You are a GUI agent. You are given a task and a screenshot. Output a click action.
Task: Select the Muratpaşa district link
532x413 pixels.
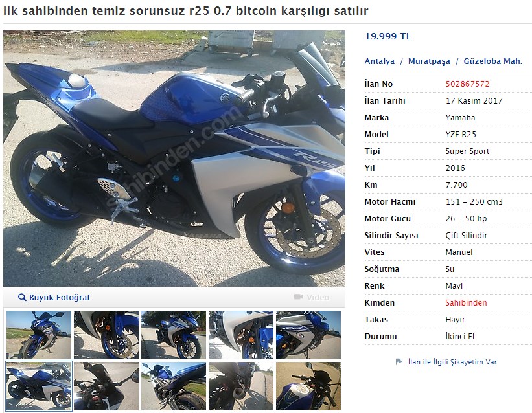429,61
